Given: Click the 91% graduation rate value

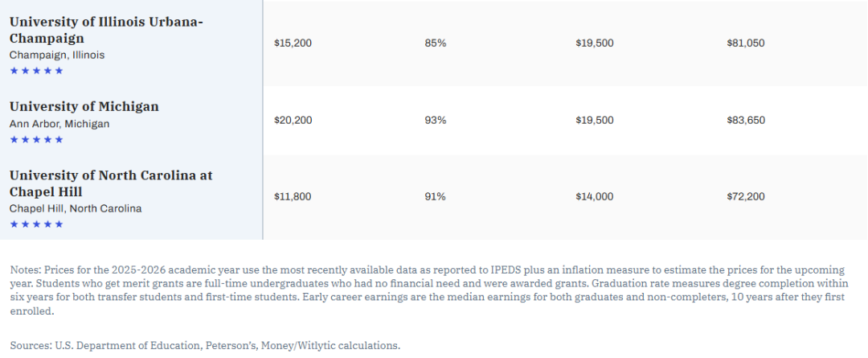Looking at the screenshot, I should tap(435, 196).
